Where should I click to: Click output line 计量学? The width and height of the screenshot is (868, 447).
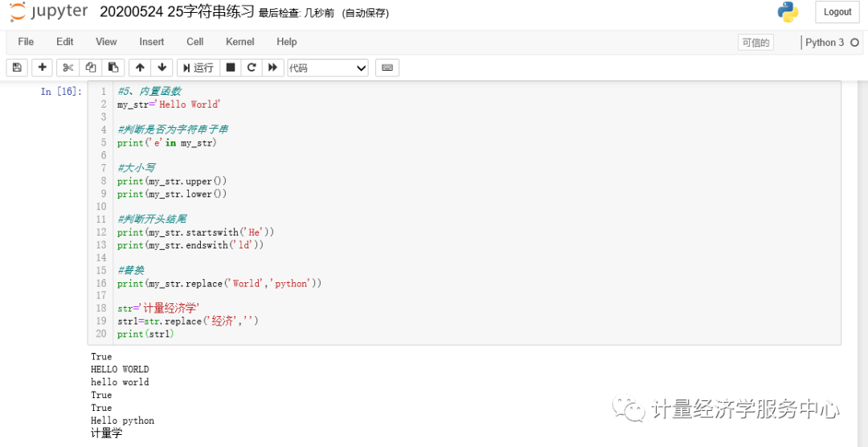[x=106, y=433]
